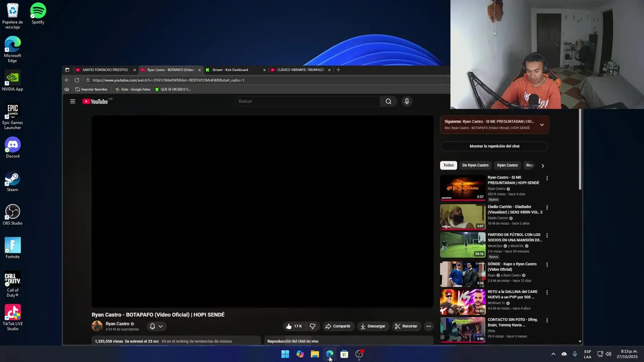Start voice search with the microphone icon
The image size is (644, 362).
click(407, 102)
